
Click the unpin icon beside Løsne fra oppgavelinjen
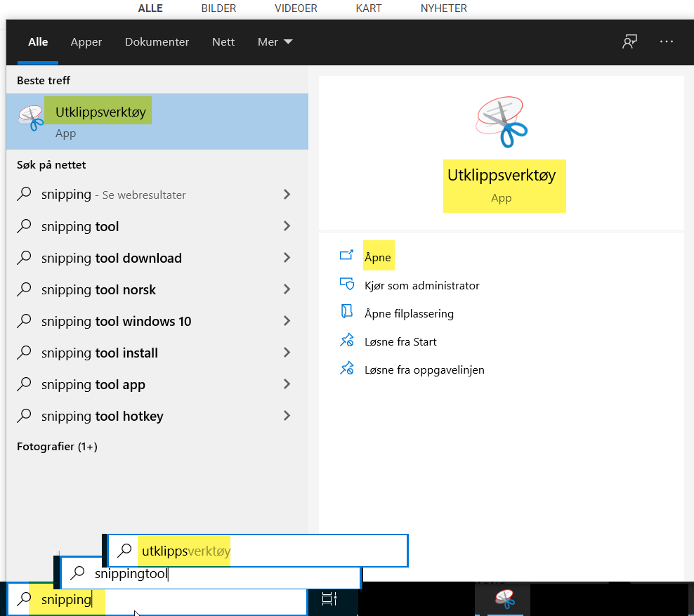(x=346, y=368)
